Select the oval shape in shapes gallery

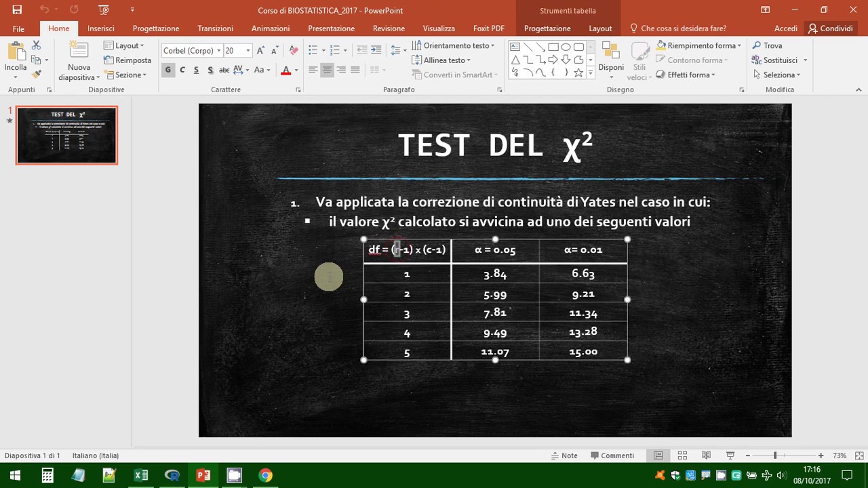click(x=566, y=47)
